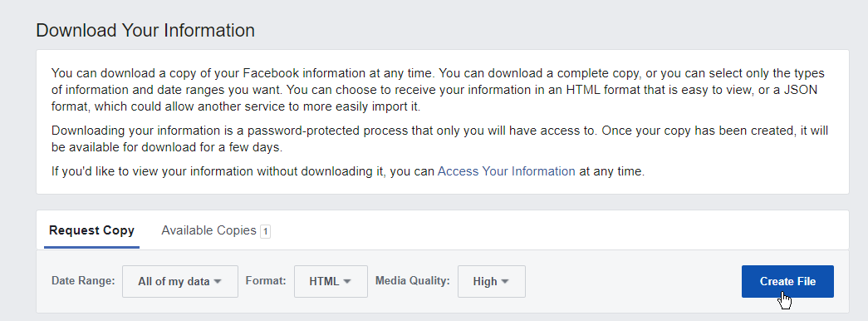Open the Access Your Information link

point(506,171)
